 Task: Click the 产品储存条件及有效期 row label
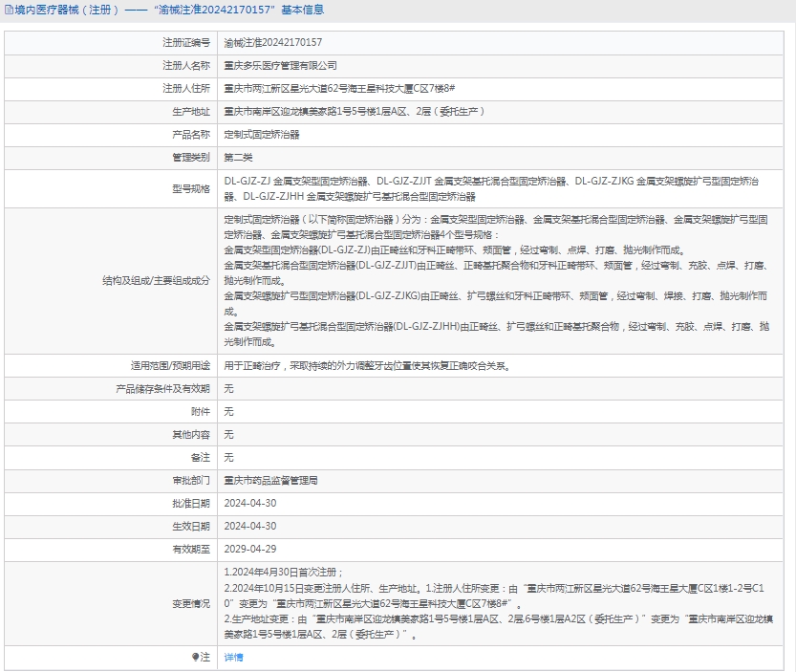pyautogui.click(x=162, y=388)
